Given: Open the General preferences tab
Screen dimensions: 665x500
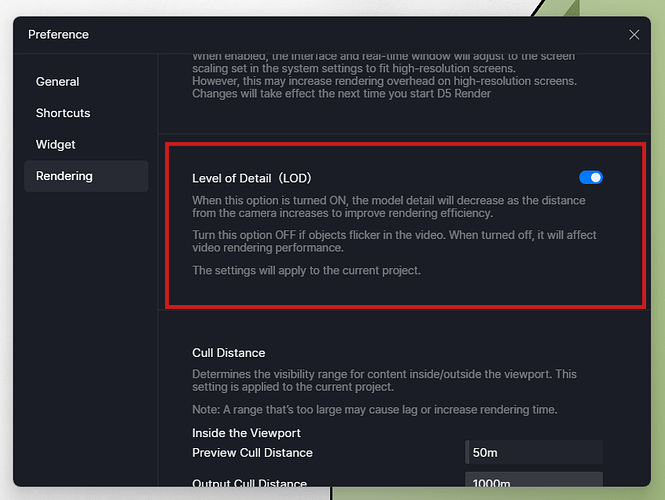Looking at the screenshot, I should 58,82.
